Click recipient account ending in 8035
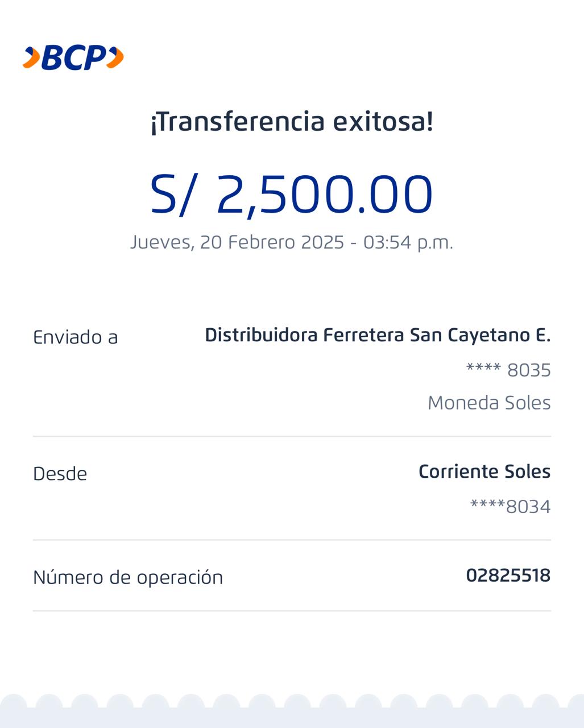The width and height of the screenshot is (584, 728). pos(508,370)
